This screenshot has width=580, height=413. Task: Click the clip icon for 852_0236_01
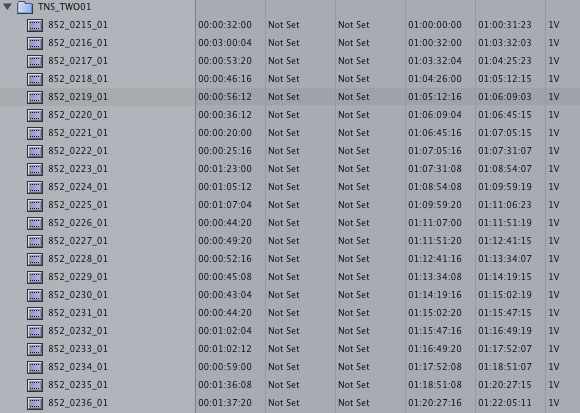35,403
